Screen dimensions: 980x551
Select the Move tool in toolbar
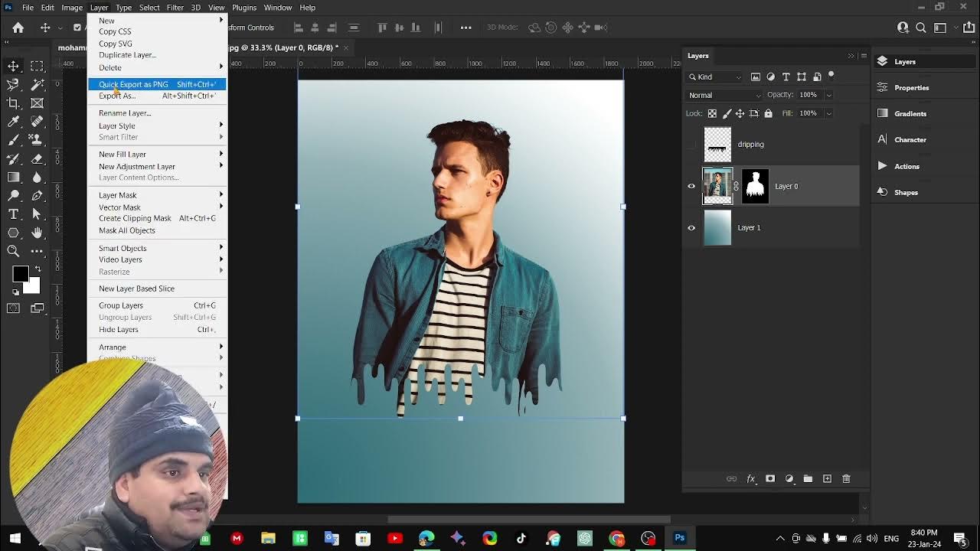(x=13, y=66)
